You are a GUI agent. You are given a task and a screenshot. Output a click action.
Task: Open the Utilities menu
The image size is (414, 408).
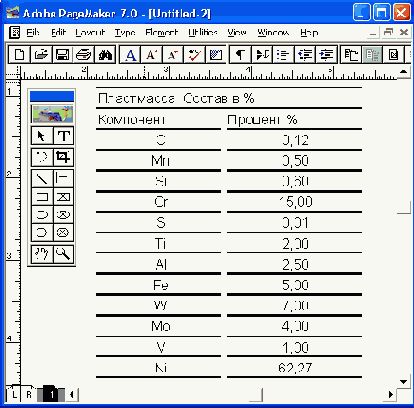click(203, 32)
